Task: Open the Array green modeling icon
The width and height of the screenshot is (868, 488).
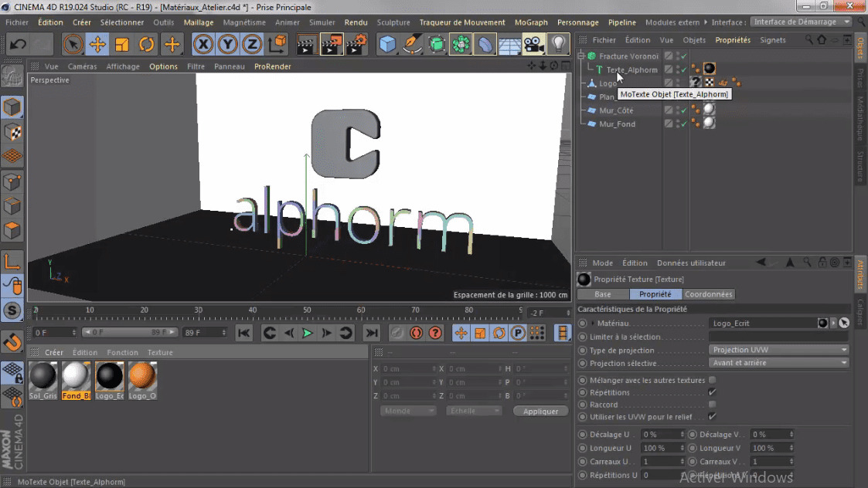Action: [461, 44]
